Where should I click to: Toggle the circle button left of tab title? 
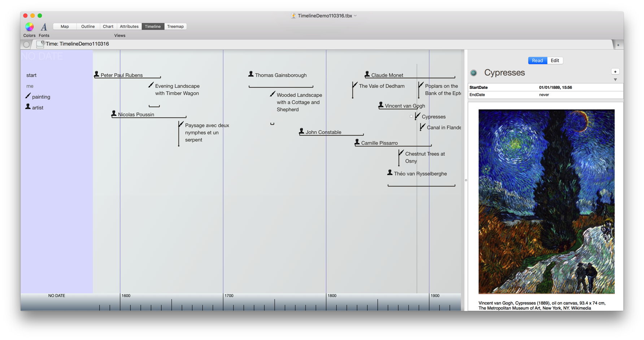tap(26, 44)
